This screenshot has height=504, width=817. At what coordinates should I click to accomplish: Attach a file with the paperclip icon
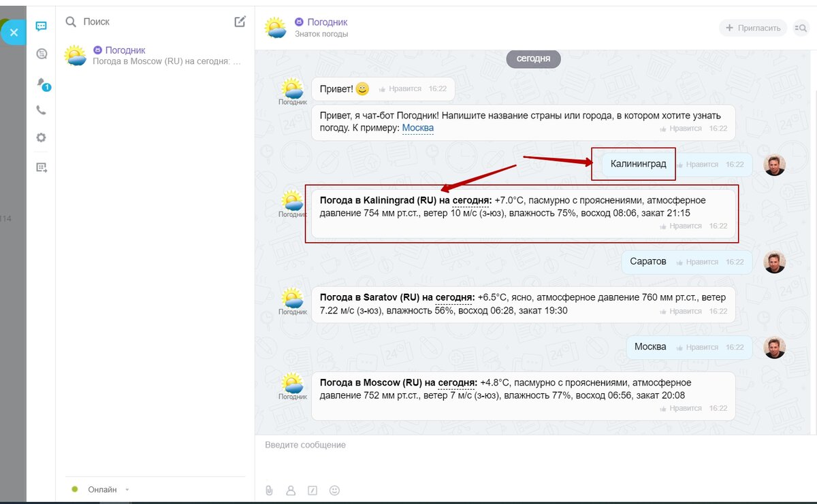click(x=269, y=490)
